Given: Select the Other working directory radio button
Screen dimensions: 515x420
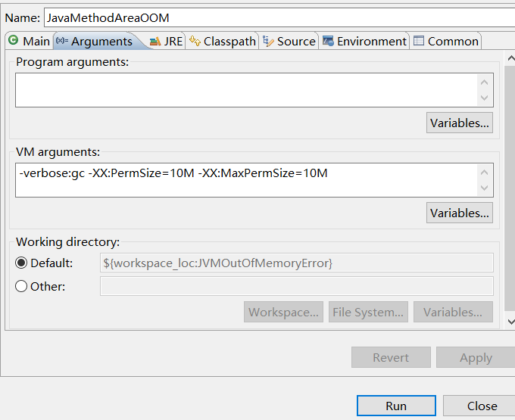Looking at the screenshot, I should [21, 286].
